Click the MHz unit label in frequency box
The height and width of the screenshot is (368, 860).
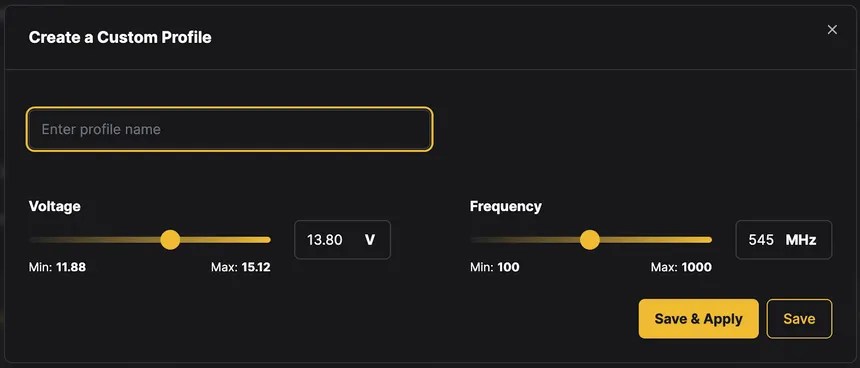[801, 240]
